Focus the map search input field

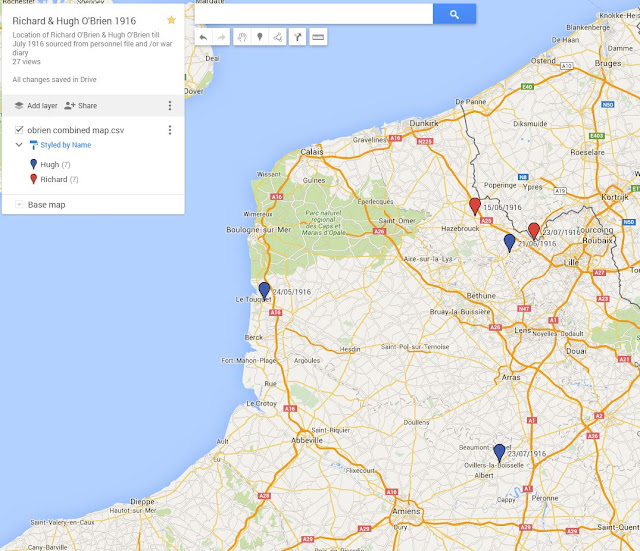click(313, 14)
